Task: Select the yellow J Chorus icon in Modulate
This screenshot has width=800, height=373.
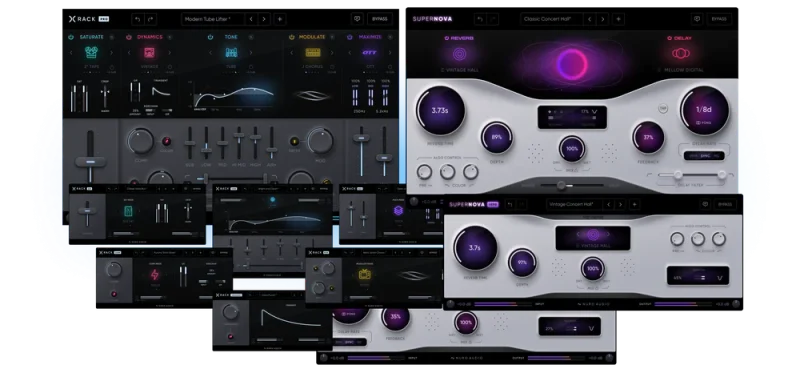Action: pyautogui.click(x=313, y=52)
